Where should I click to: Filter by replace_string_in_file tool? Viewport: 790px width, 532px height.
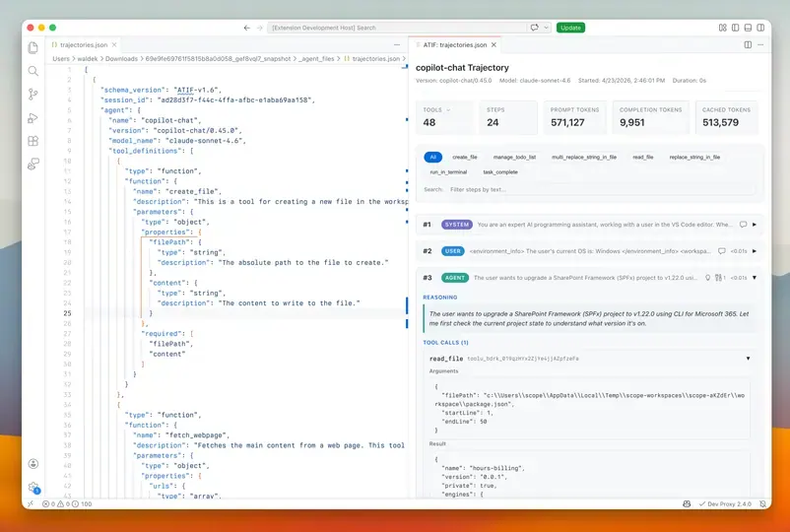pyautogui.click(x=694, y=158)
